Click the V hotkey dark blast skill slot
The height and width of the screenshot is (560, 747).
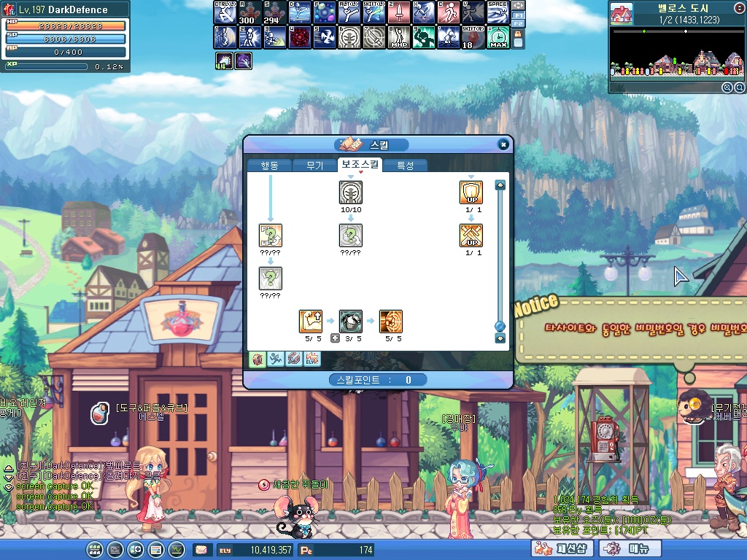(x=473, y=12)
